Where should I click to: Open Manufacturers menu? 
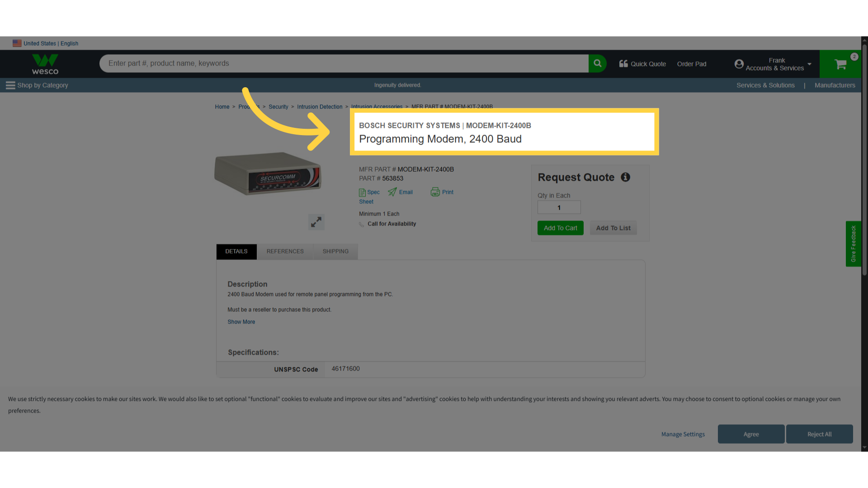click(835, 85)
